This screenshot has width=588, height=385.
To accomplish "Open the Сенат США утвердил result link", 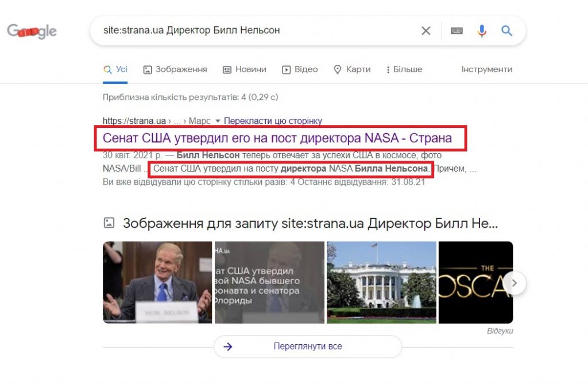I will pos(277,138).
